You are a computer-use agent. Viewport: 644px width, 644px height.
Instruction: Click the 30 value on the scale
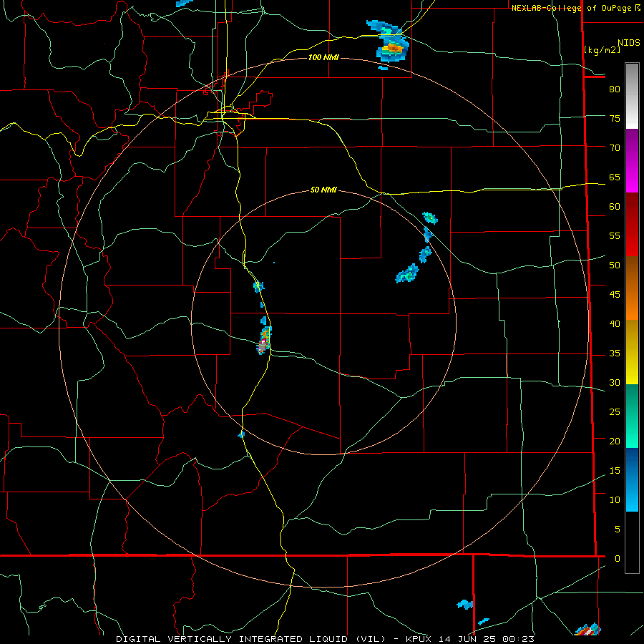coord(615,382)
